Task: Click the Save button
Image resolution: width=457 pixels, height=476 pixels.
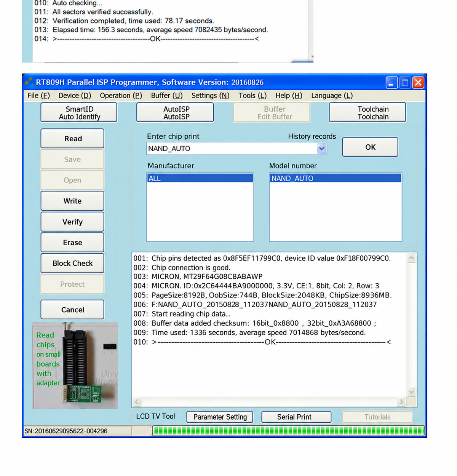Action: pos(72,159)
